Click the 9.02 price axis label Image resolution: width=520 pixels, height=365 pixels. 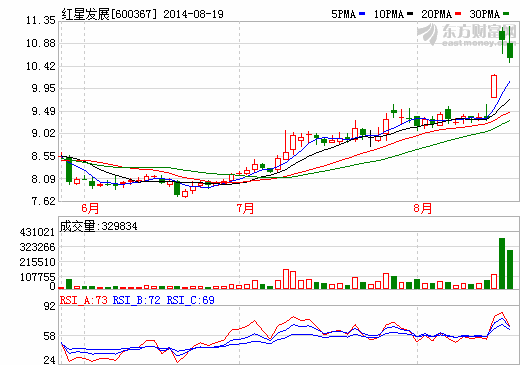pyautogui.click(x=43, y=133)
